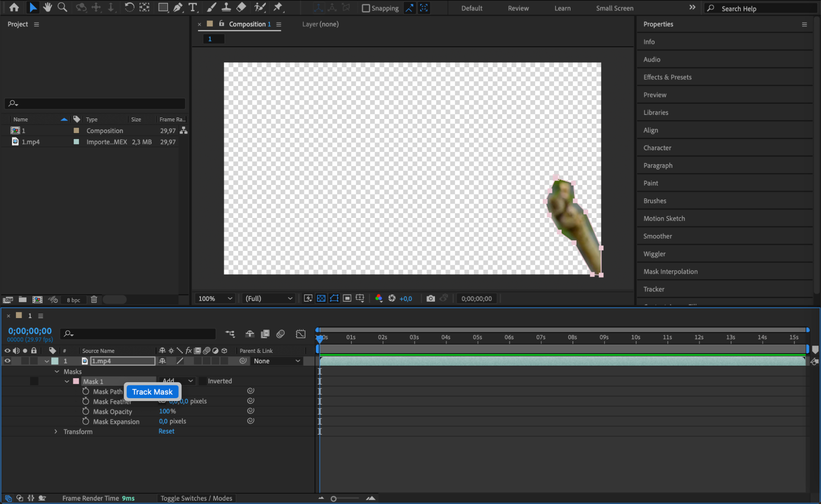Click the Mask 1 pink color swatch
The width and height of the screenshot is (821, 504).
pos(76,381)
